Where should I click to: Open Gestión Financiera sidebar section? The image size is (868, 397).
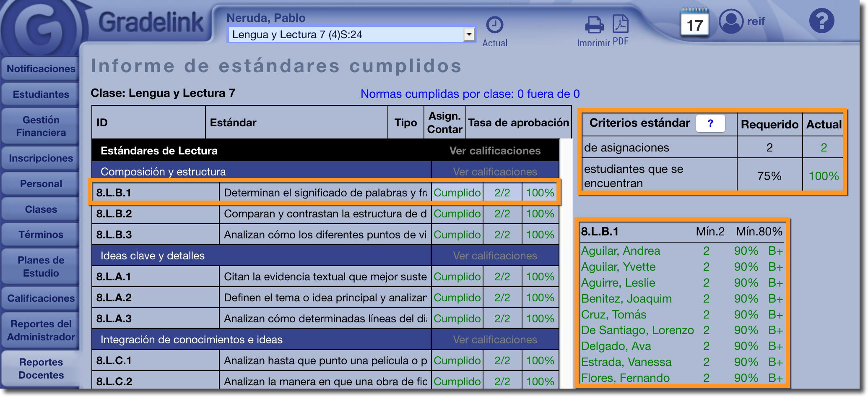[x=41, y=126]
